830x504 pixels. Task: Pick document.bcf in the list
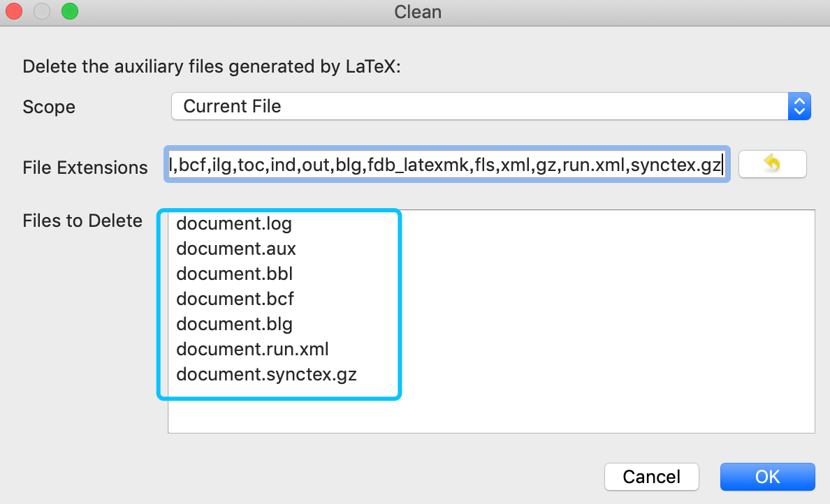click(235, 299)
